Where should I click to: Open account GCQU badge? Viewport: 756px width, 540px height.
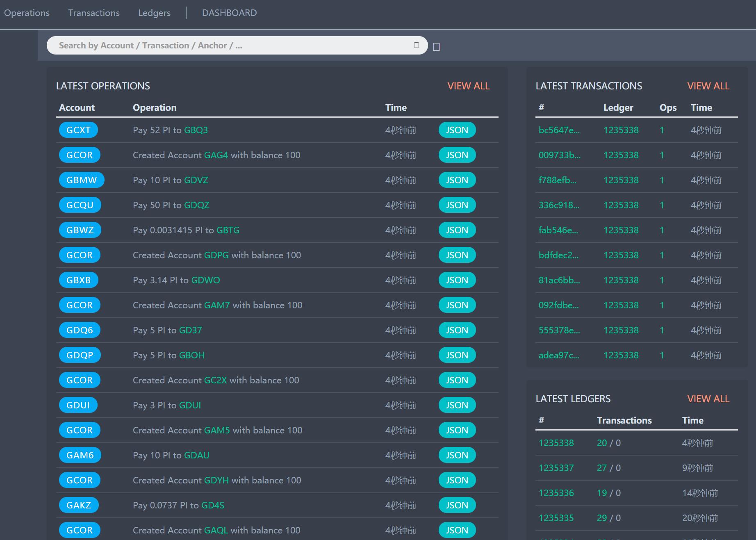pyautogui.click(x=80, y=205)
